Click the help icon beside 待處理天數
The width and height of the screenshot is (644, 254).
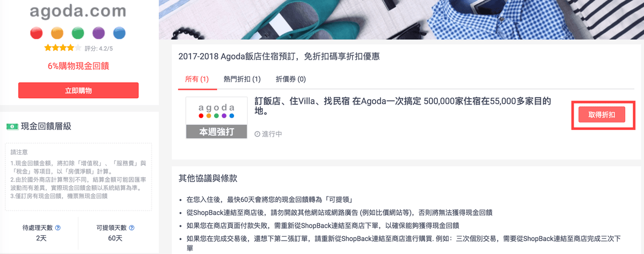(x=57, y=228)
